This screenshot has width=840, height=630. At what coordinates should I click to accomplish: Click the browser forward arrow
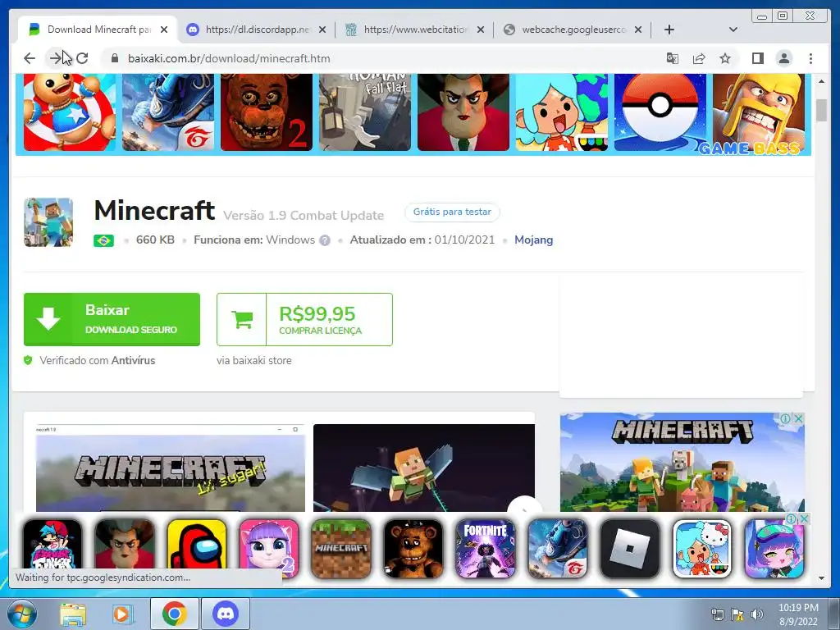(x=55, y=58)
